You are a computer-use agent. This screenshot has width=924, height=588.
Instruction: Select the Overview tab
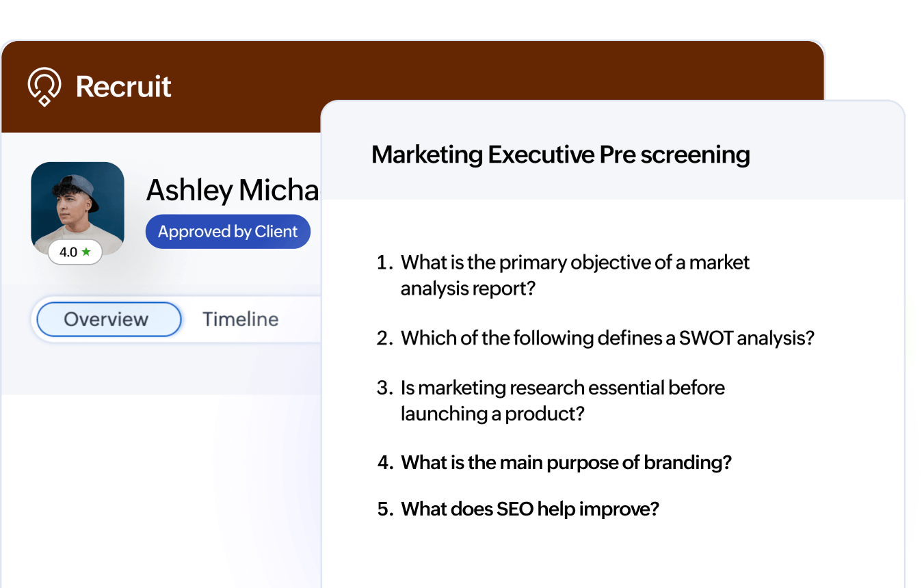click(x=107, y=319)
